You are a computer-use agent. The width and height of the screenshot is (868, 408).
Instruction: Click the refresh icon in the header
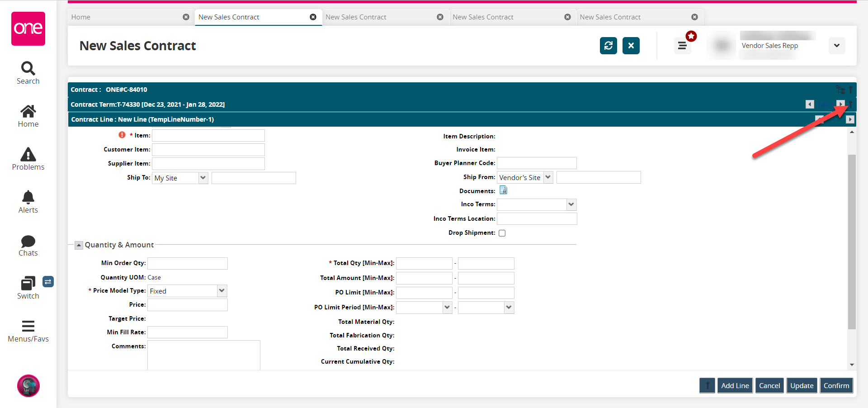[608, 46]
